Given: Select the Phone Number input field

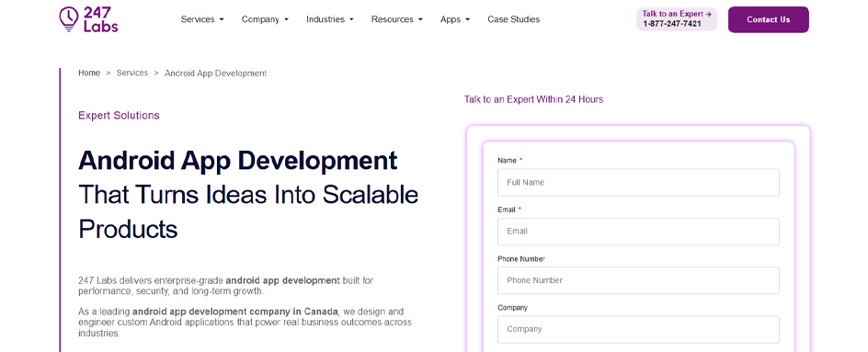Looking at the screenshot, I should [638, 280].
